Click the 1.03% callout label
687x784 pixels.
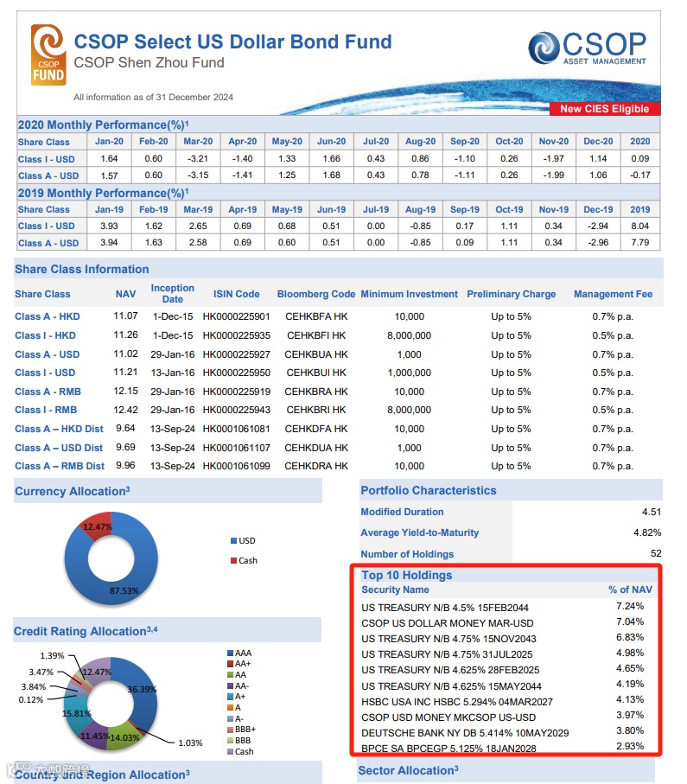(x=190, y=743)
